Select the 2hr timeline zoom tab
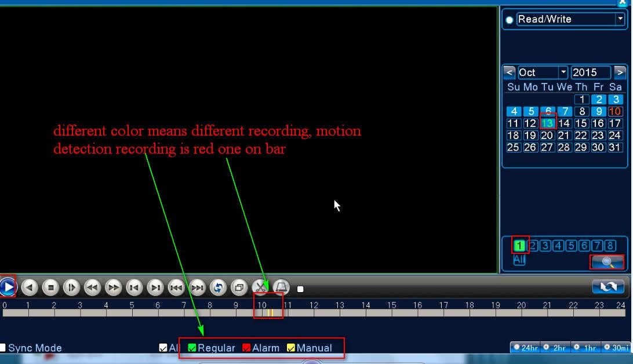633x364 pixels. [x=555, y=348]
